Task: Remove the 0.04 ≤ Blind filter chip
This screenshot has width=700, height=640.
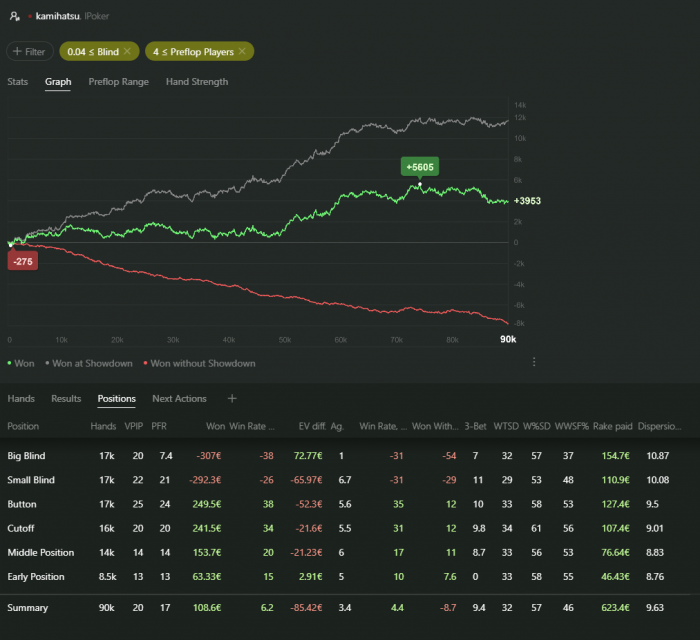Action: click(x=127, y=51)
